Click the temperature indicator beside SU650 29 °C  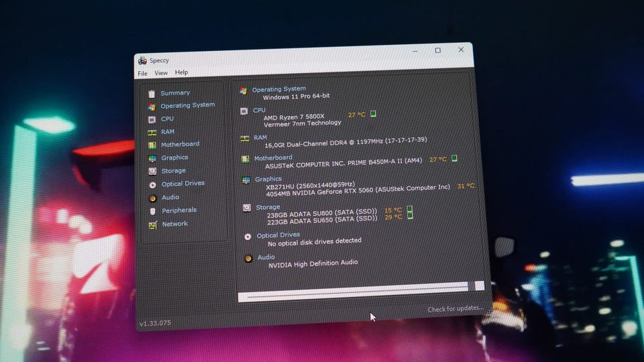[x=410, y=216]
